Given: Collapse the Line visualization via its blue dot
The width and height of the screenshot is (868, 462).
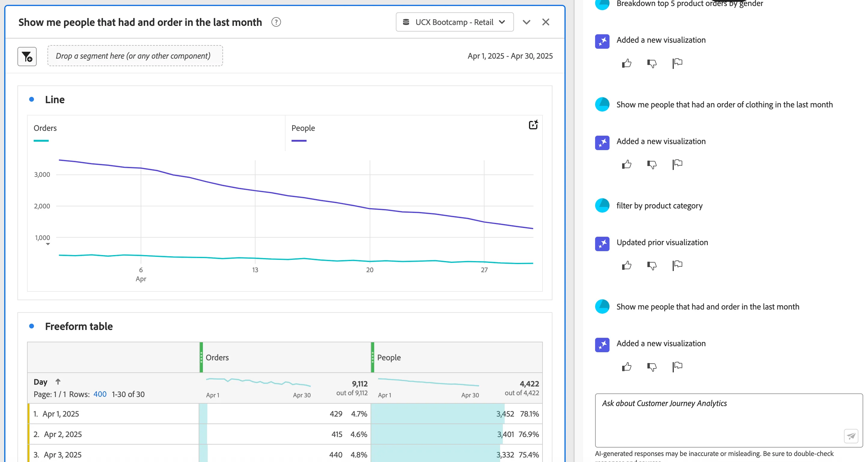Looking at the screenshot, I should coord(32,100).
